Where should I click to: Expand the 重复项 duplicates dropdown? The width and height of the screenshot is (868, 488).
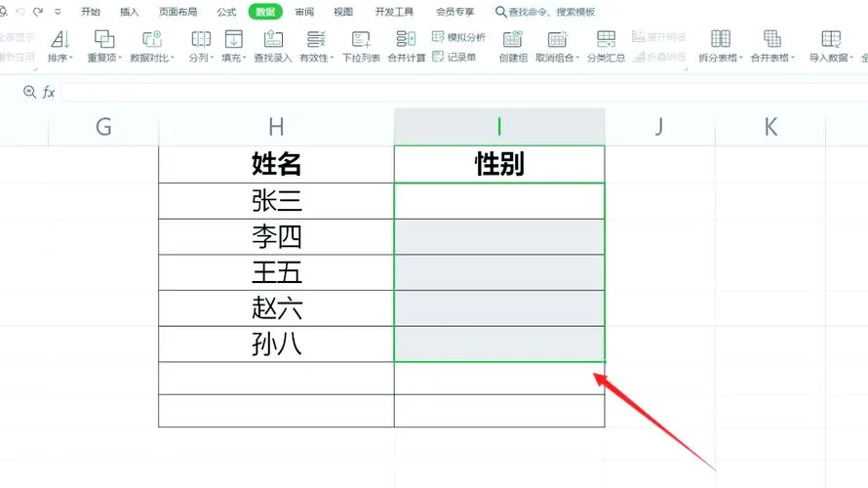point(120,58)
